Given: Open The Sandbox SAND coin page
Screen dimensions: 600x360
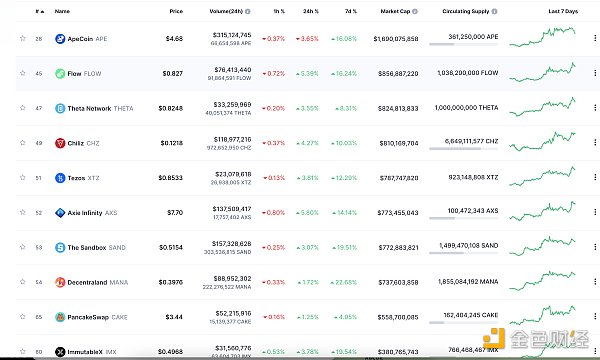Looking at the screenshot, I should click(96, 248).
